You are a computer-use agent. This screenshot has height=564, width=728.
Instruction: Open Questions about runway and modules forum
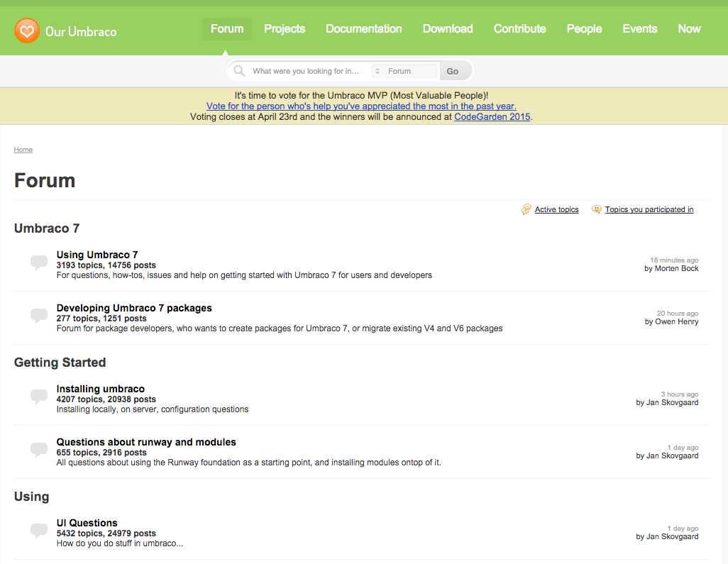pos(146,442)
